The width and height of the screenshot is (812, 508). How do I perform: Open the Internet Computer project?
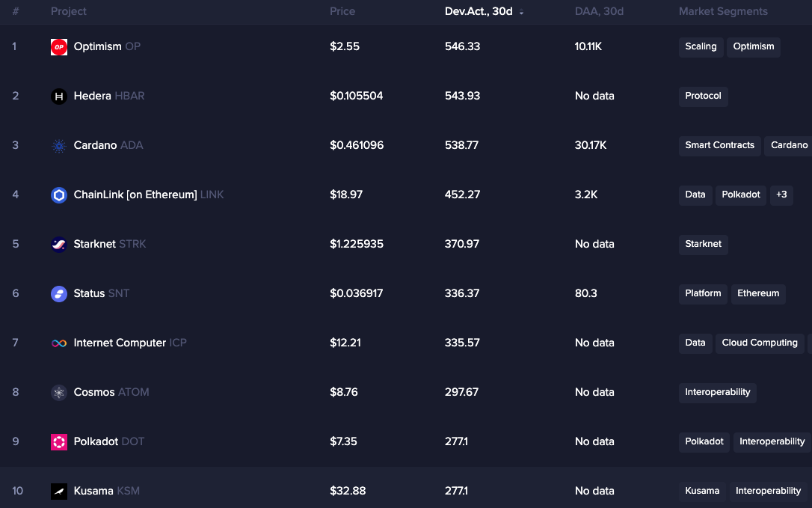point(130,343)
